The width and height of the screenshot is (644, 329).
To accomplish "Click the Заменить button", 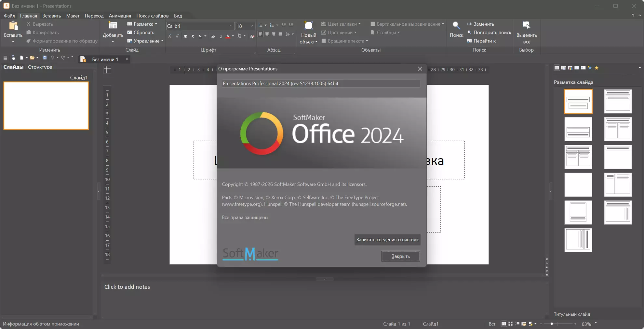I will point(480,24).
